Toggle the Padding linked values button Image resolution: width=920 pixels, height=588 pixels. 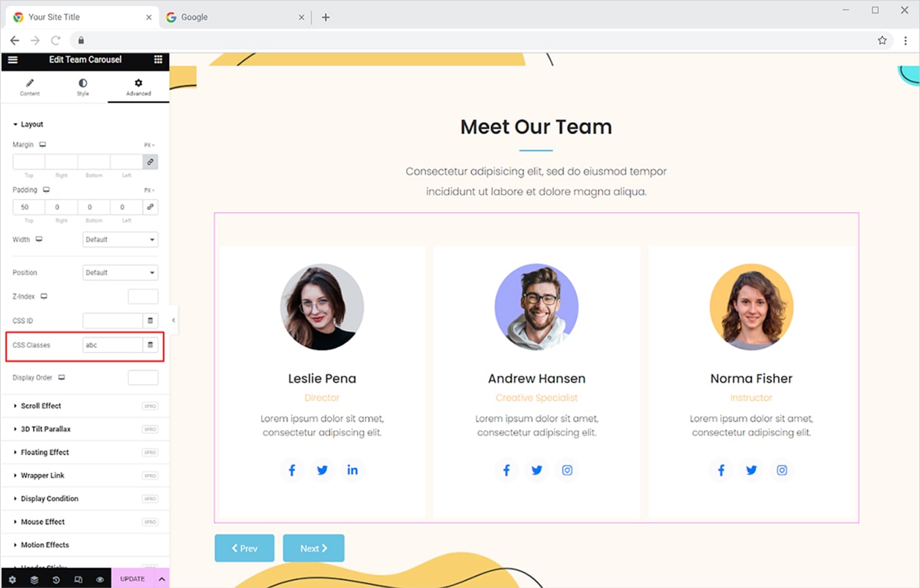pyautogui.click(x=150, y=207)
